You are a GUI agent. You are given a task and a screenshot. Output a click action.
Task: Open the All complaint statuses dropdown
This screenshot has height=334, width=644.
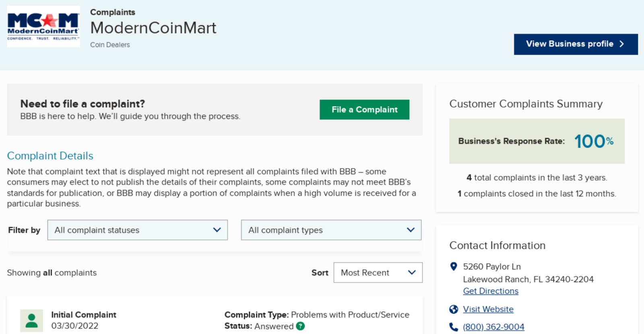click(x=138, y=230)
